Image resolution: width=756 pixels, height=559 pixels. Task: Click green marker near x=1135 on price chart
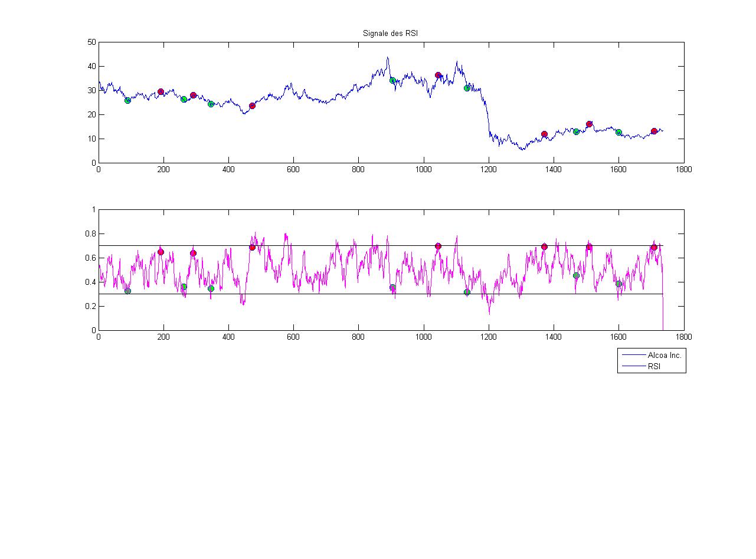click(x=467, y=88)
